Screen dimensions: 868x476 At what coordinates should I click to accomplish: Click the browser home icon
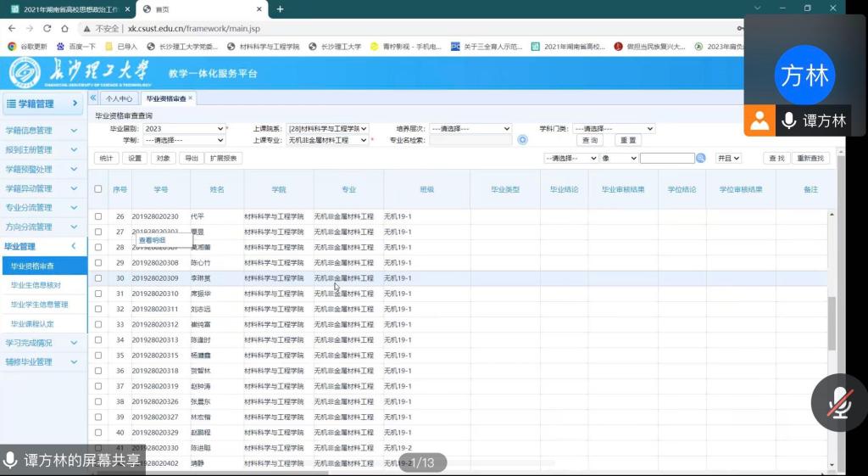[65, 28]
